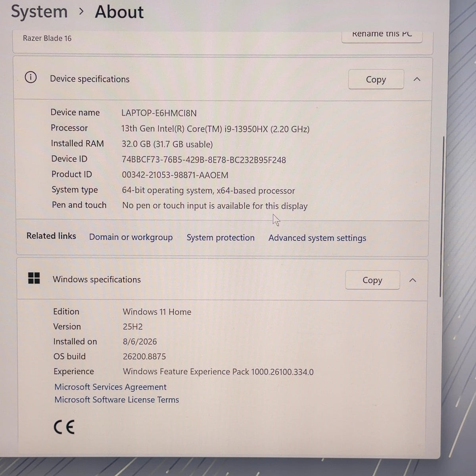476x476 pixels.
Task: Select the Windows 11 Home edition value
Action: (x=157, y=312)
